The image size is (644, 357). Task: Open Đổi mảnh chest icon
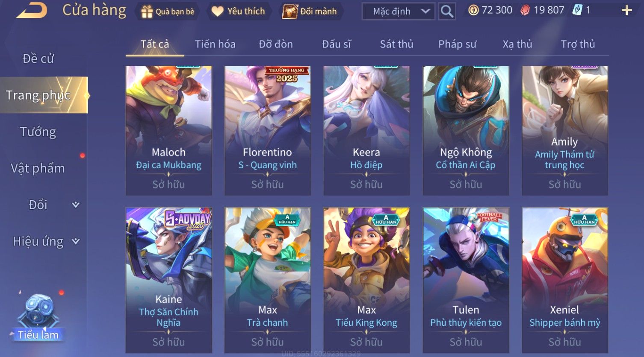point(290,12)
